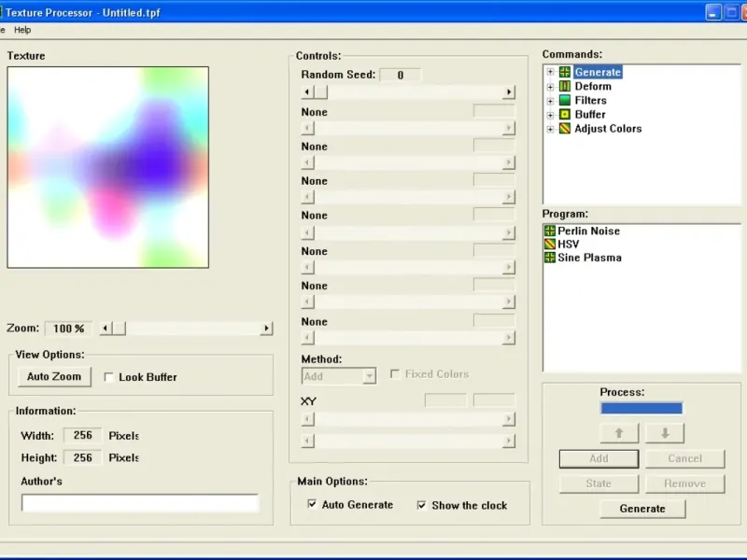Click the Zoom slider thumb
747x560 pixels.
point(120,329)
